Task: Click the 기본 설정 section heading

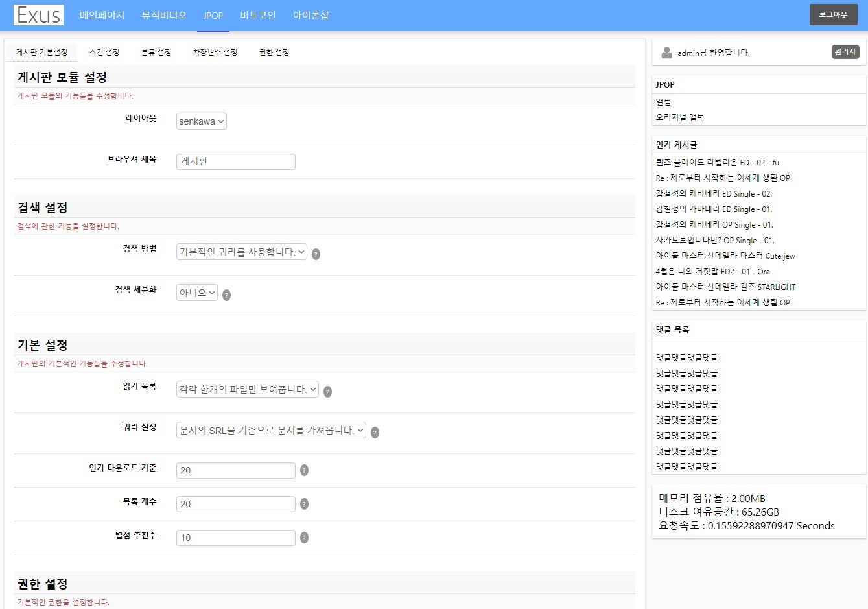Action: pos(43,346)
